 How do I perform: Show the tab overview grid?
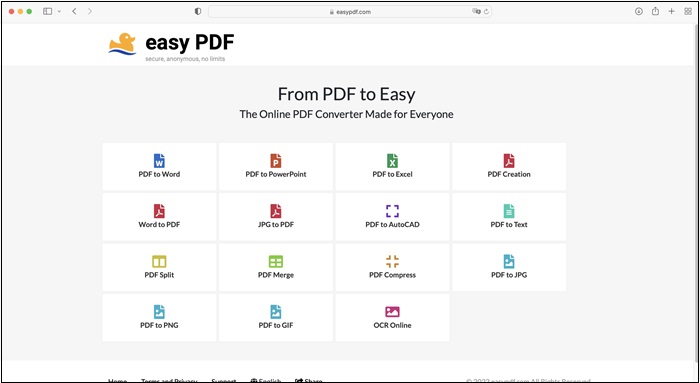(688, 12)
